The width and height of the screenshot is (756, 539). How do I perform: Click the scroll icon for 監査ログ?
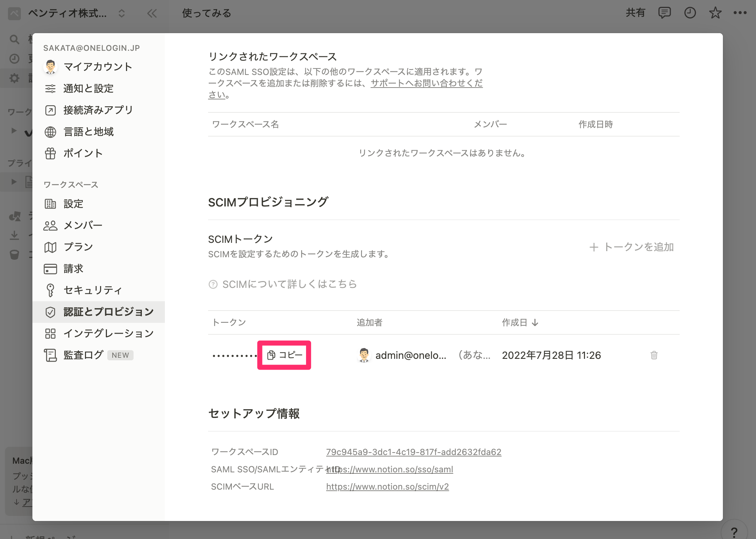(x=50, y=355)
